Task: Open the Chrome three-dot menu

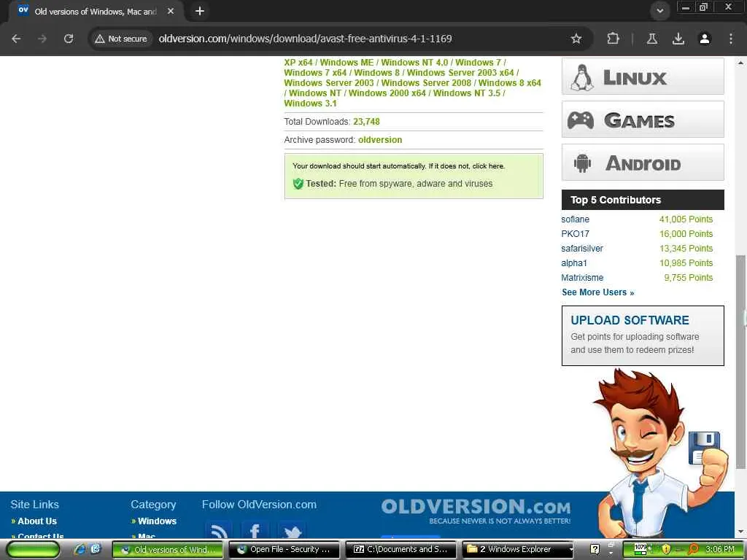Action: coord(731,39)
